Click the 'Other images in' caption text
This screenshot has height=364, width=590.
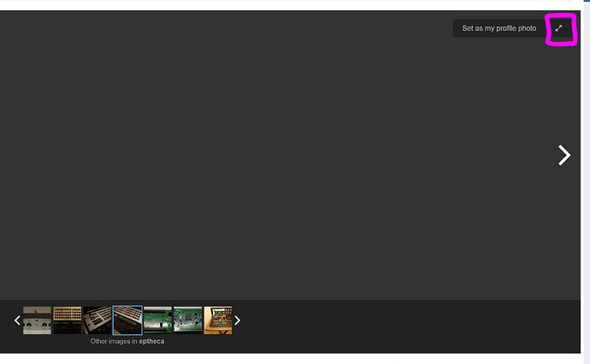pyautogui.click(x=114, y=342)
